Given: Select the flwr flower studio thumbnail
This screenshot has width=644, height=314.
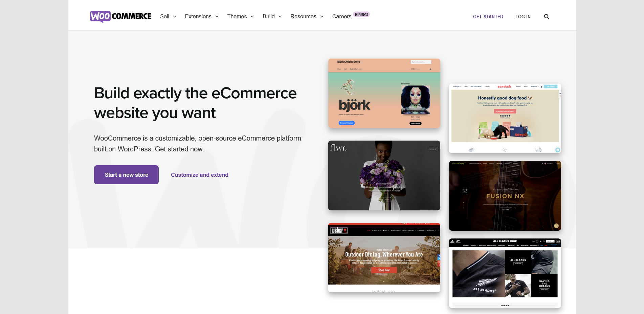Looking at the screenshot, I should (x=384, y=175).
